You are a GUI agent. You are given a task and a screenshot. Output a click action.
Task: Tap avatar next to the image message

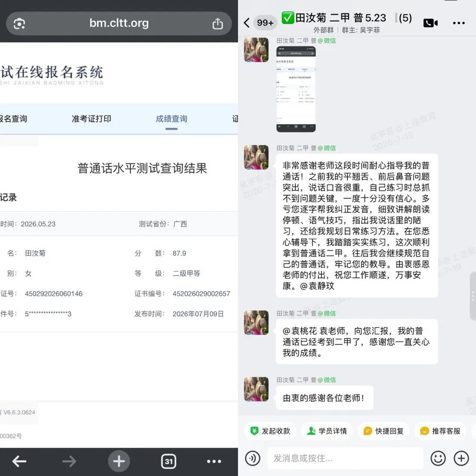(x=256, y=50)
